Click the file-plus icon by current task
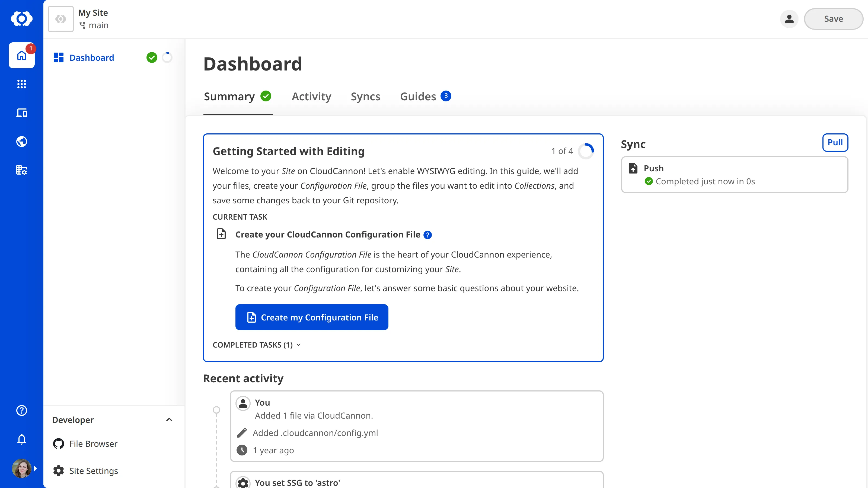868x488 pixels. coord(221,234)
